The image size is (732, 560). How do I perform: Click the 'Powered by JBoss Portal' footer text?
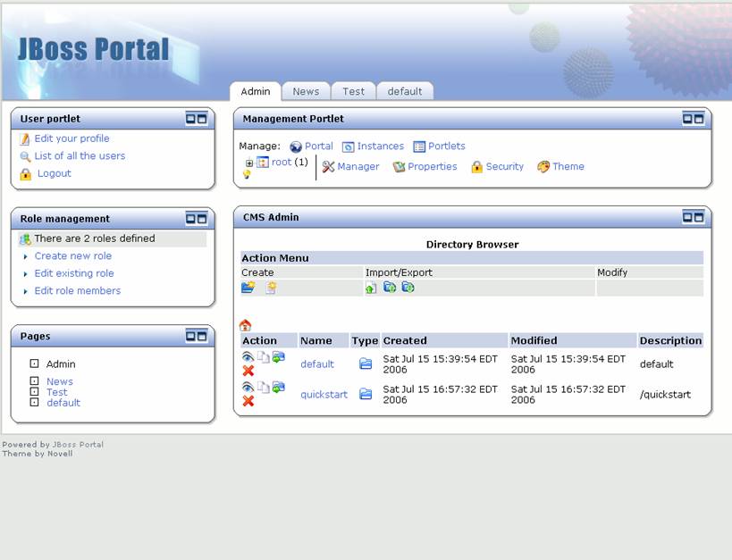53,444
